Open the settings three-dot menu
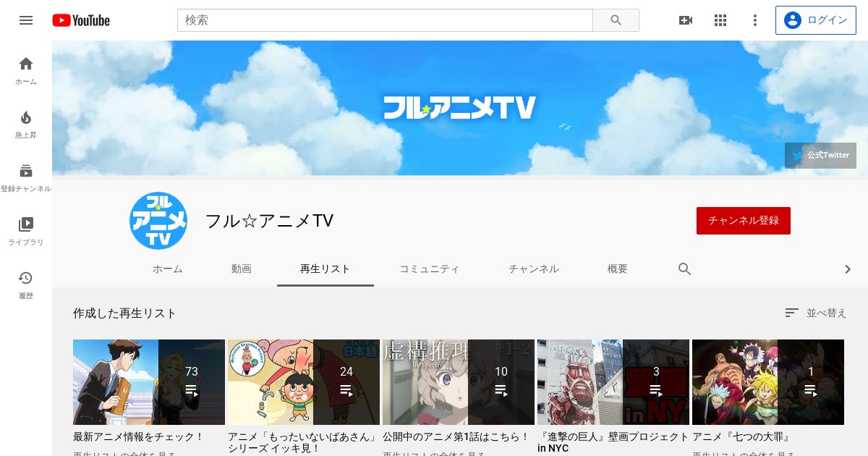The height and width of the screenshot is (456, 868). coord(755,20)
